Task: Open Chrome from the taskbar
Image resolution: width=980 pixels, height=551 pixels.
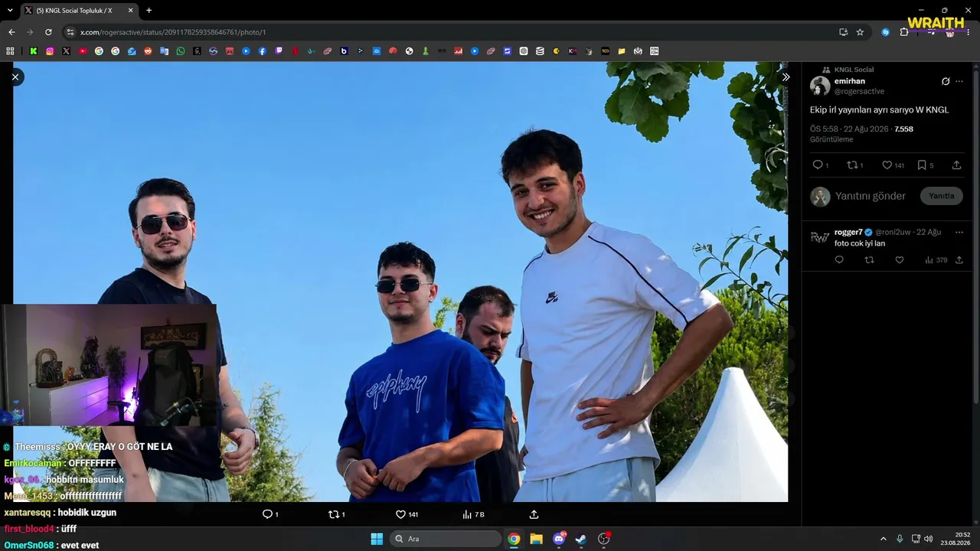Action: [514, 539]
